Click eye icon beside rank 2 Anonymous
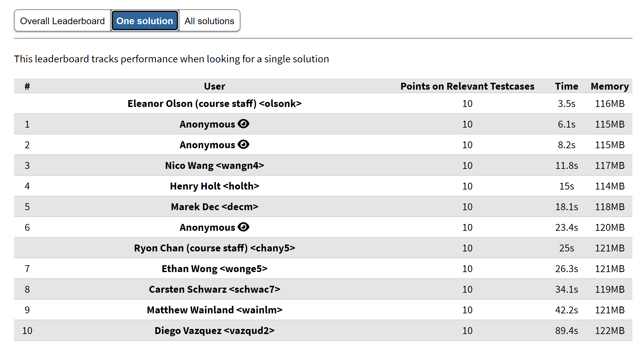The width and height of the screenshot is (644, 342). point(243,144)
